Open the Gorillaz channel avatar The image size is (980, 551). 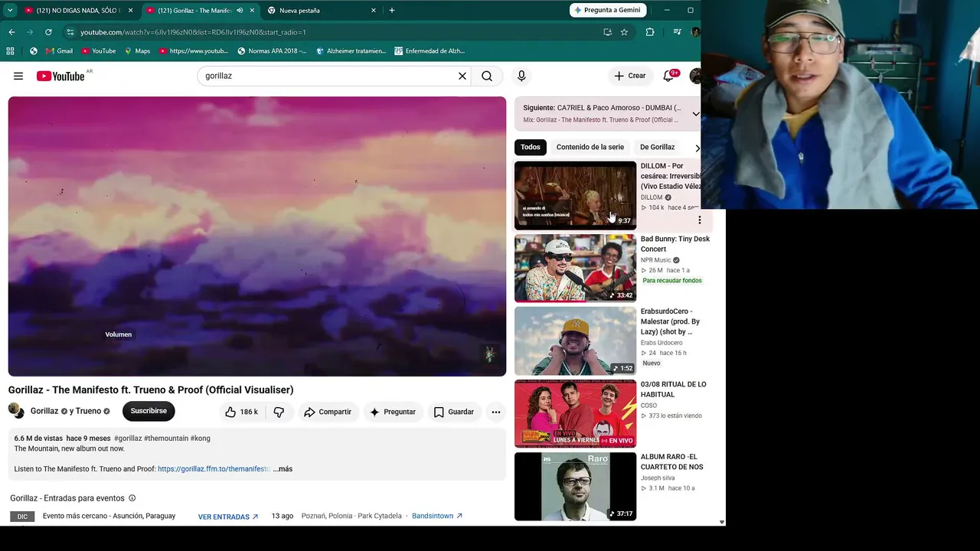click(15, 410)
